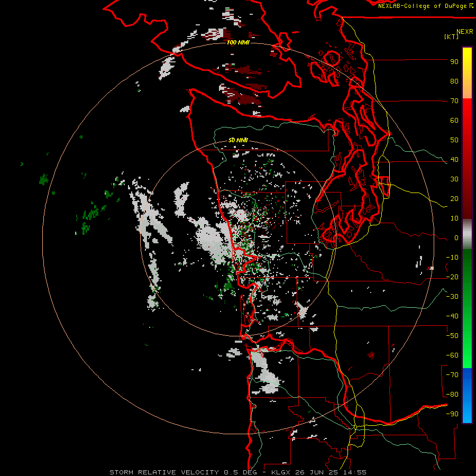Click the -50 knot scale label
Screen dimensions: 476x476
tap(452, 336)
